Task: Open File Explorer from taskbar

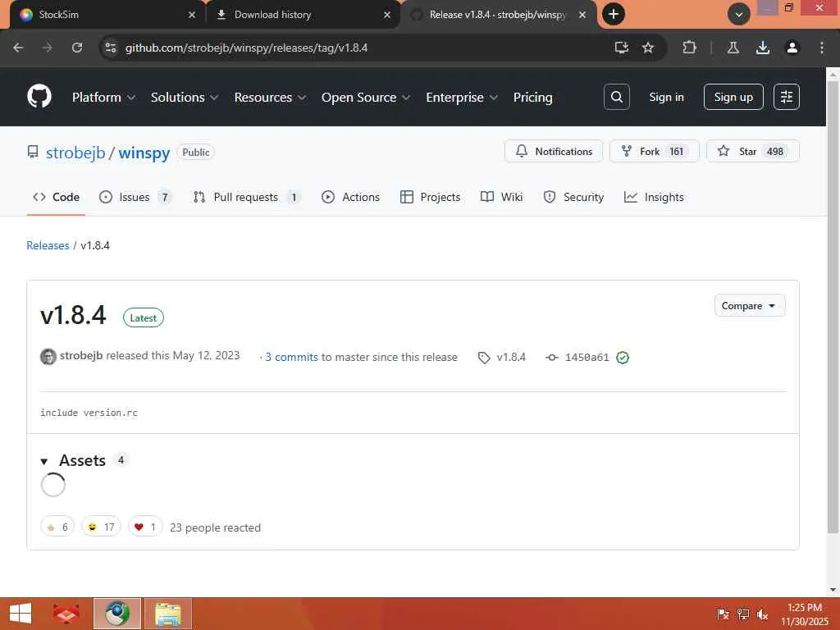Action: (167, 614)
